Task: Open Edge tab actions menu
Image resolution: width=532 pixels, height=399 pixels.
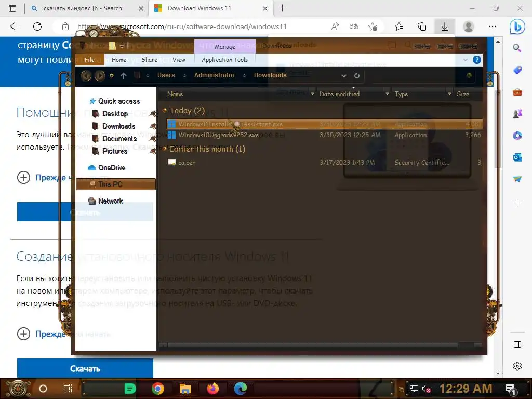Action: click(12, 8)
